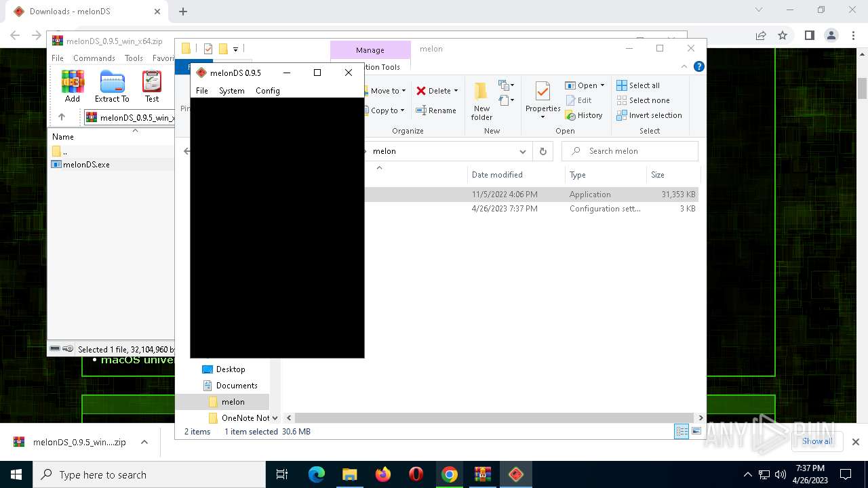Click the Windows Start button

pyautogui.click(x=16, y=474)
